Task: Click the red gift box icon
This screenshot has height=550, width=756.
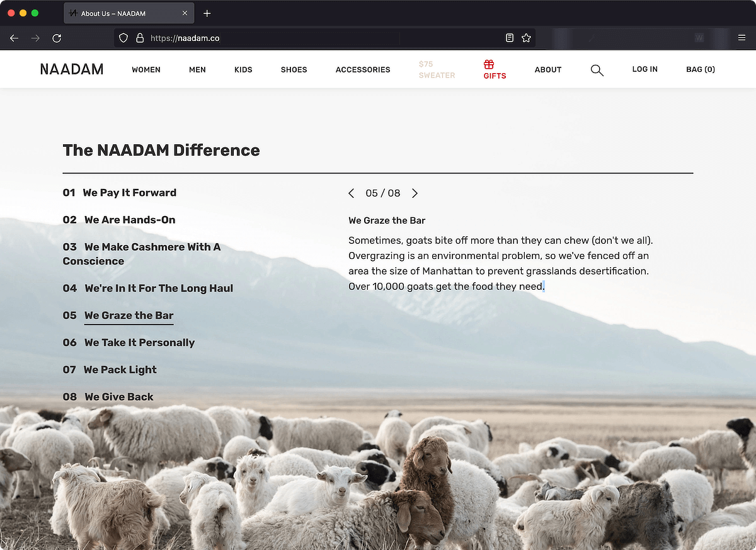Action: 489,64
